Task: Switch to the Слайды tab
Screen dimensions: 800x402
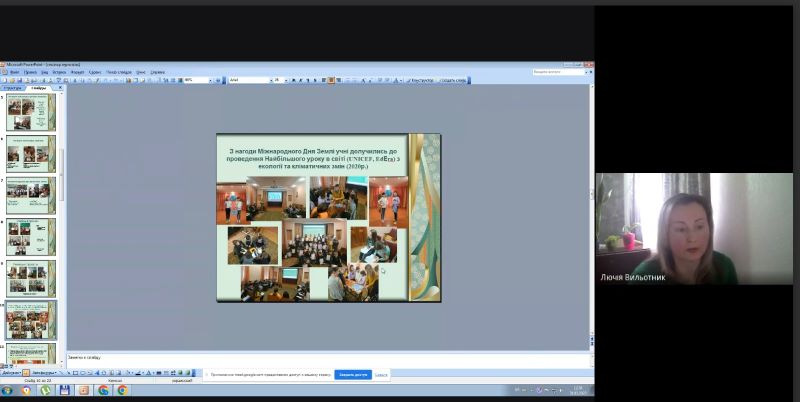Action: pyautogui.click(x=39, y=88)
